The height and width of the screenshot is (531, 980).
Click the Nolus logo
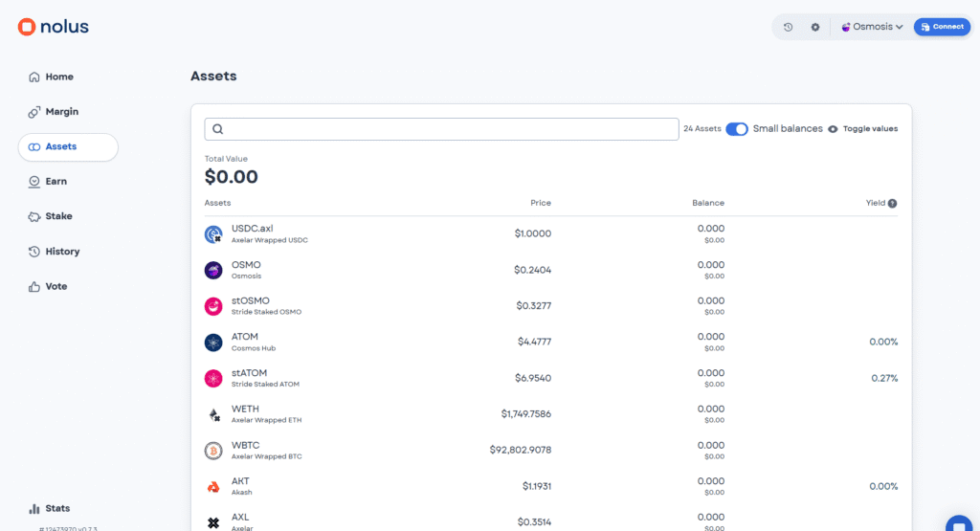tap(54, 26)
